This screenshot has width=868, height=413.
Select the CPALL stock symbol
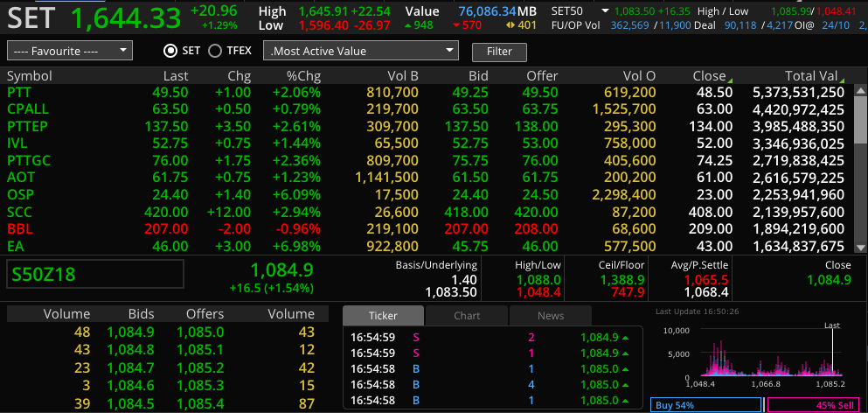pos(28,109)
